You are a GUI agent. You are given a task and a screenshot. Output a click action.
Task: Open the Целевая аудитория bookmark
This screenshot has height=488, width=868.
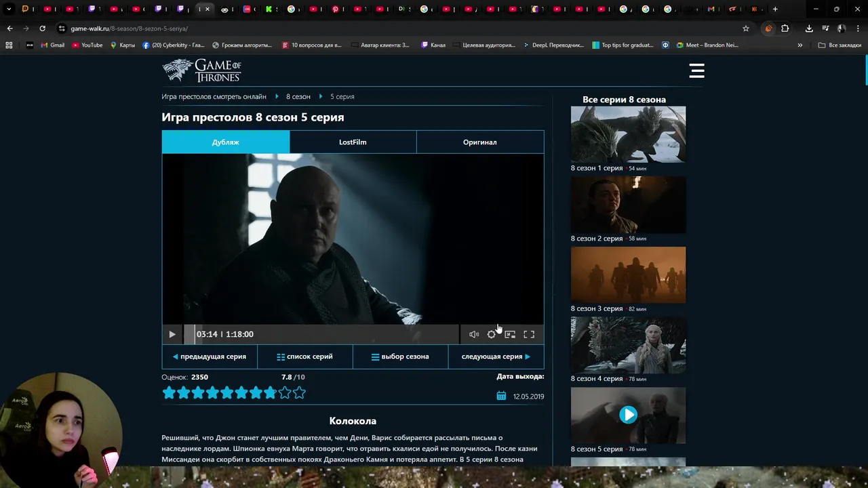point(484,45)
